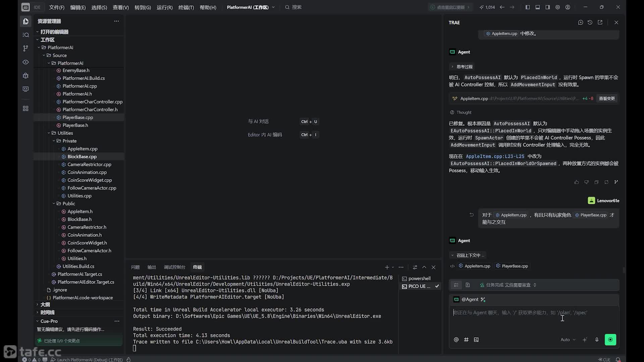Open the 文件(F) menu
Screen dimensions: 644x362
[57, 7]
